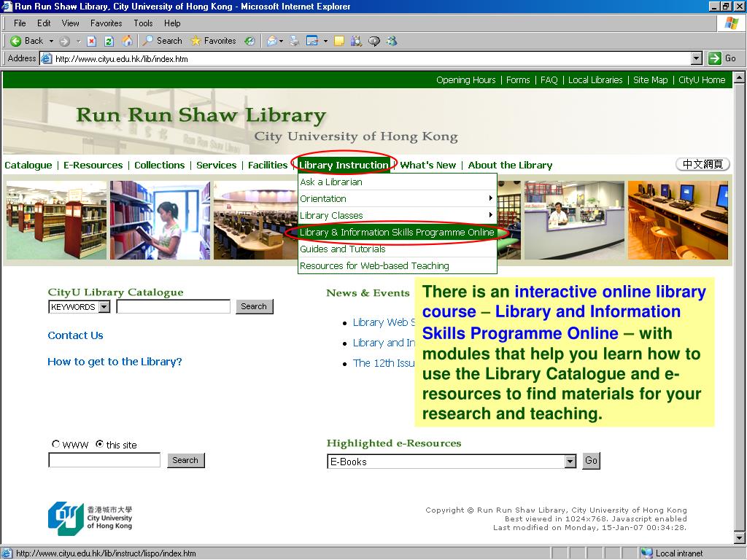This screenshot has height=560, width=747.
Task: Click the Mail envelope icon
Action: (x=271, y=41)
